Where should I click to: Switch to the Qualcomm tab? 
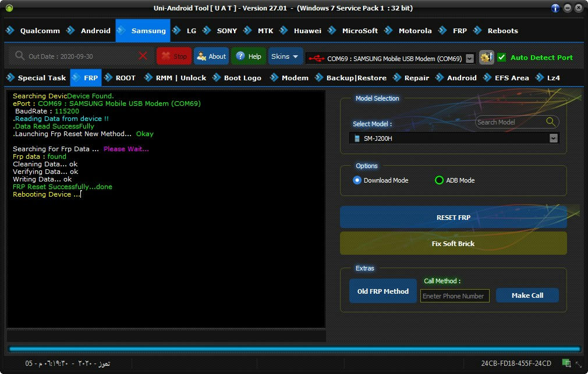33,31
